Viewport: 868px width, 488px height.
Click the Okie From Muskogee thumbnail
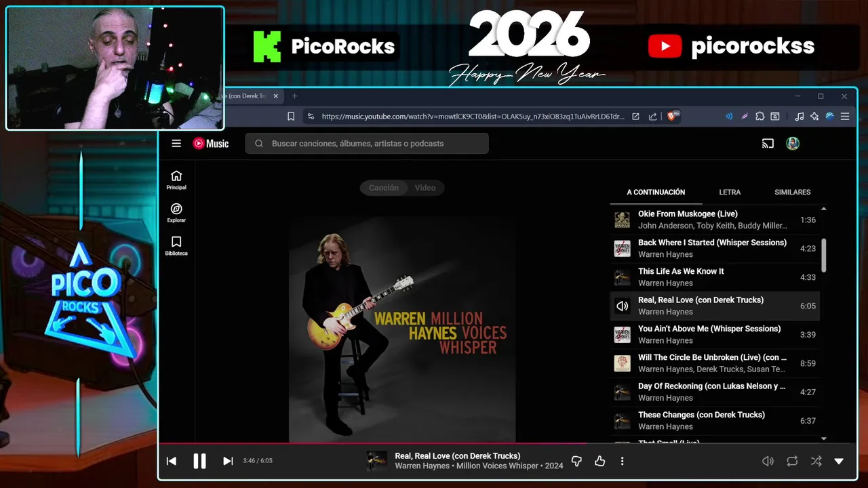[622, 220]
